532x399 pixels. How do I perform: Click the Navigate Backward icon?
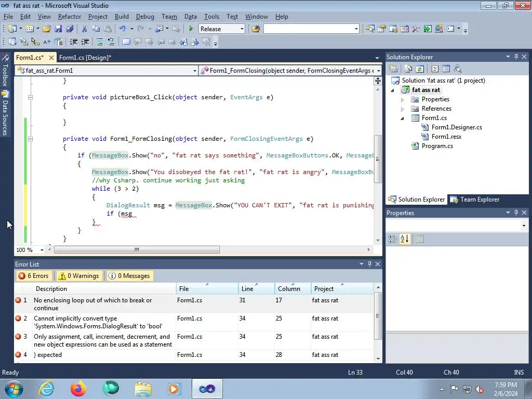point(159,29)
